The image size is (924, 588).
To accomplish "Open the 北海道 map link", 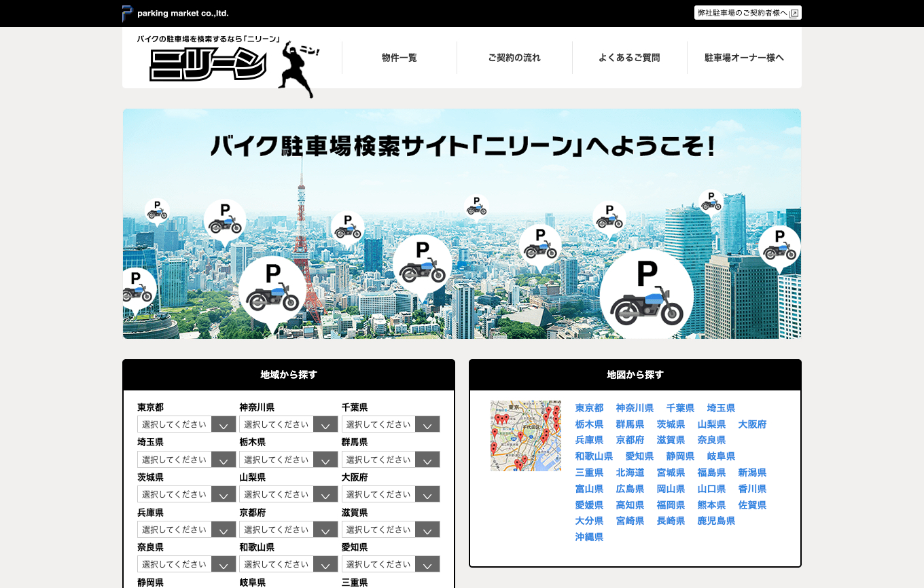I will click(x=630, y=473).
